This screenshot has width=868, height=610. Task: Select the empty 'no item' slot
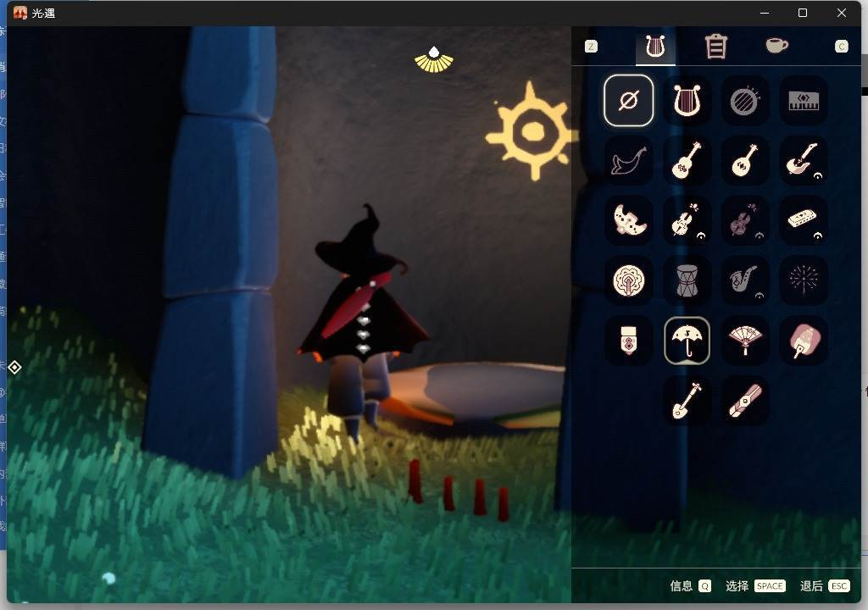[x=628, y=101]
